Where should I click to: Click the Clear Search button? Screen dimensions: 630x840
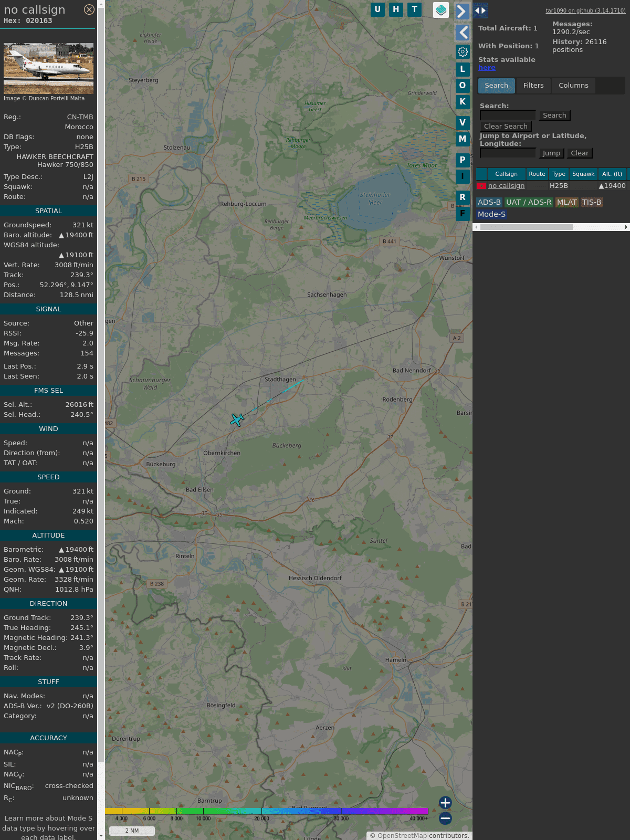point(506,127)
